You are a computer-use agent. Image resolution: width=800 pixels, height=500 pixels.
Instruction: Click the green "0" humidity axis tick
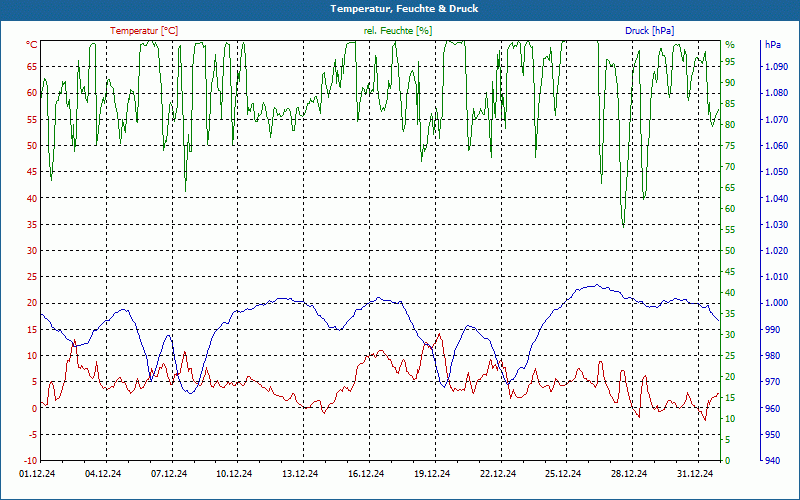(728, 461)
